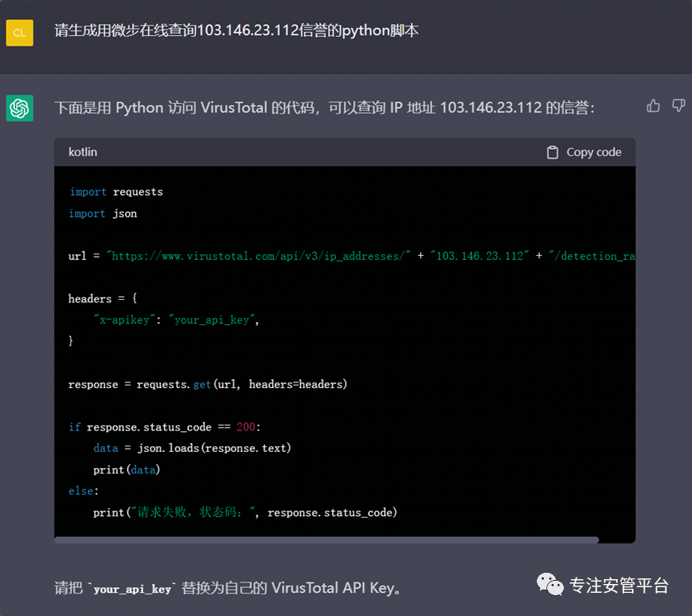Screen dimensions: 692x616
Task: Click the 'response = requests.get' line
Action: click(208, 384)
